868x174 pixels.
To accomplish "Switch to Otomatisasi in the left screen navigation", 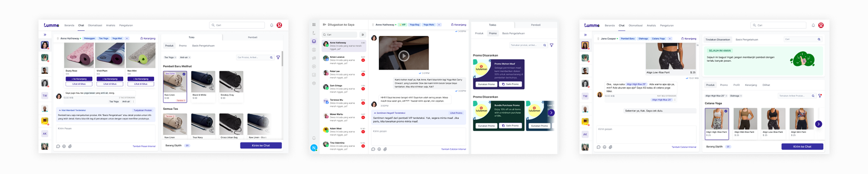I will click(95, 25).
